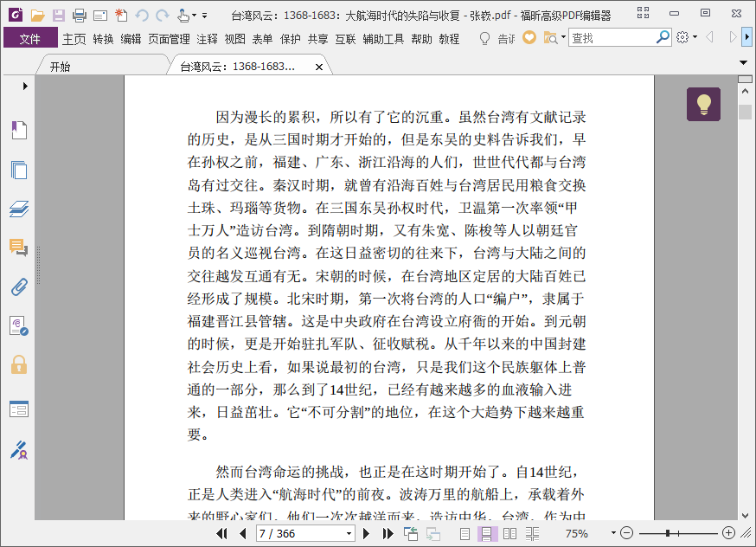This screenshot has width=756, height=547.
Task: Open the 转换 ribbon tab
Action: 103,39
